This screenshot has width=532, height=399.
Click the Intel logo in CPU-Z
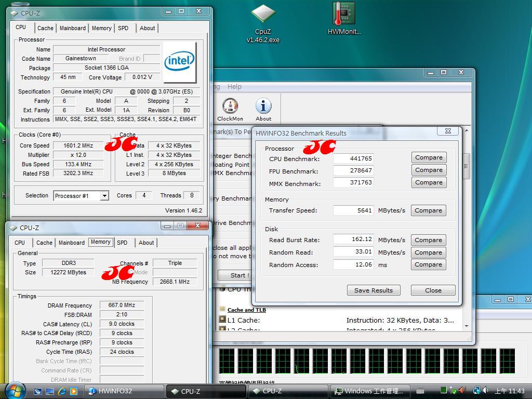click(x=179, y=62)
